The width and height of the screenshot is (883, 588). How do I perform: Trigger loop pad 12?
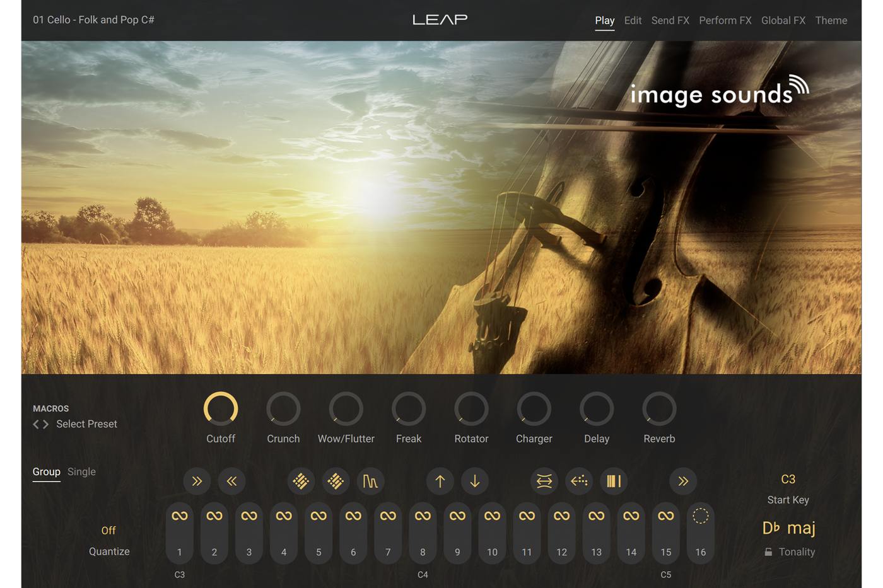pyautogui.click(x=561, y=533)
